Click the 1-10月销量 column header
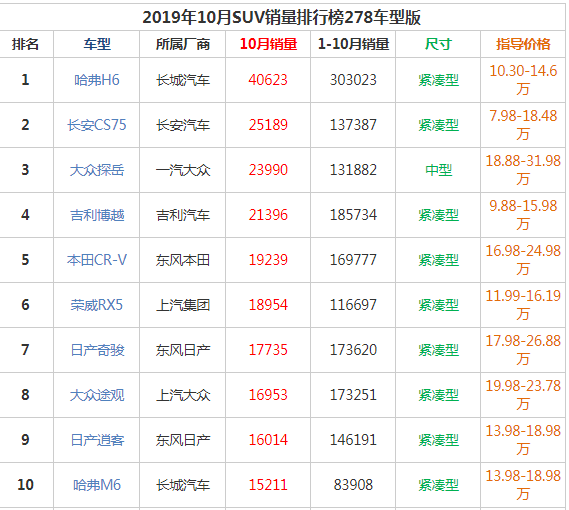Screen dimensions: 569x510 (353, 44)
